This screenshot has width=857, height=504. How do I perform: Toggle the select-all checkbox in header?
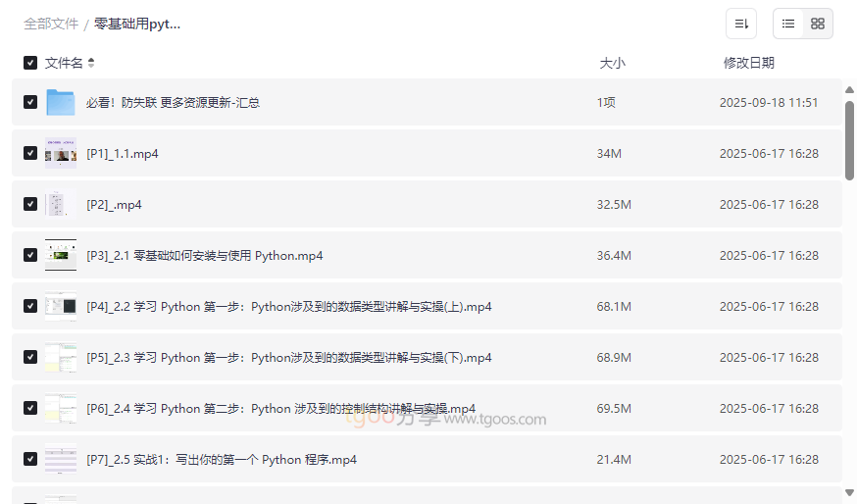(x=30, y=63)
